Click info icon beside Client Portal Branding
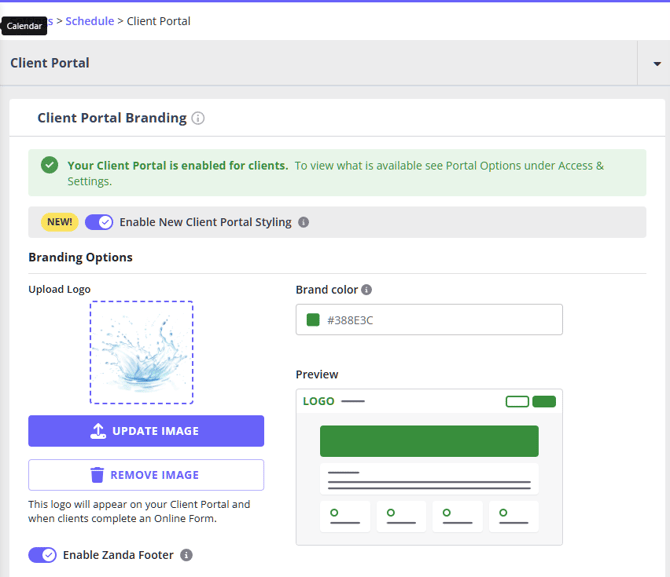The image size is (670, 577). tap(198, 118)
